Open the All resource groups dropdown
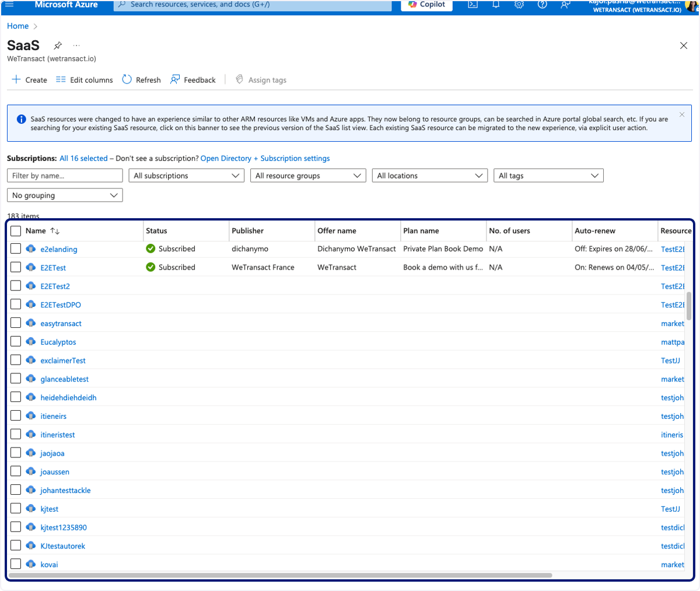 click(x=308, y=176)
